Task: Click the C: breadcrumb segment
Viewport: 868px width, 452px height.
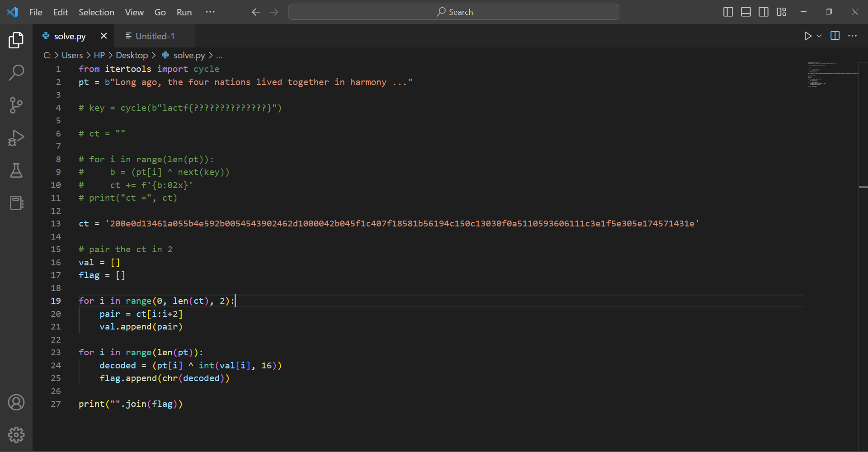Action: 47,56
